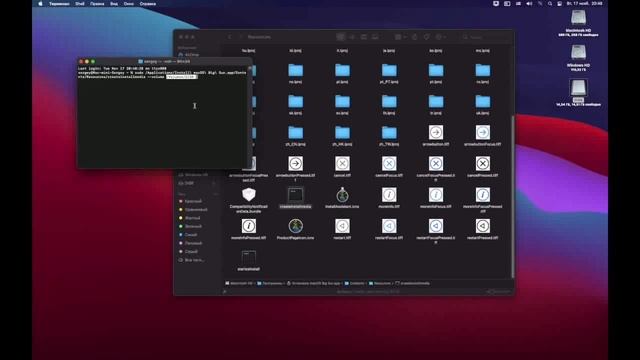
Task: Select the moreInfoFocusPressed.tiff file
Action: (x=482, y=200)
